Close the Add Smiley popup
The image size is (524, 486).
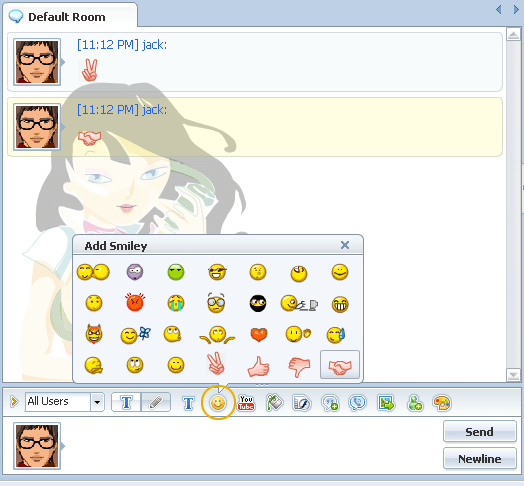point(345,245)
